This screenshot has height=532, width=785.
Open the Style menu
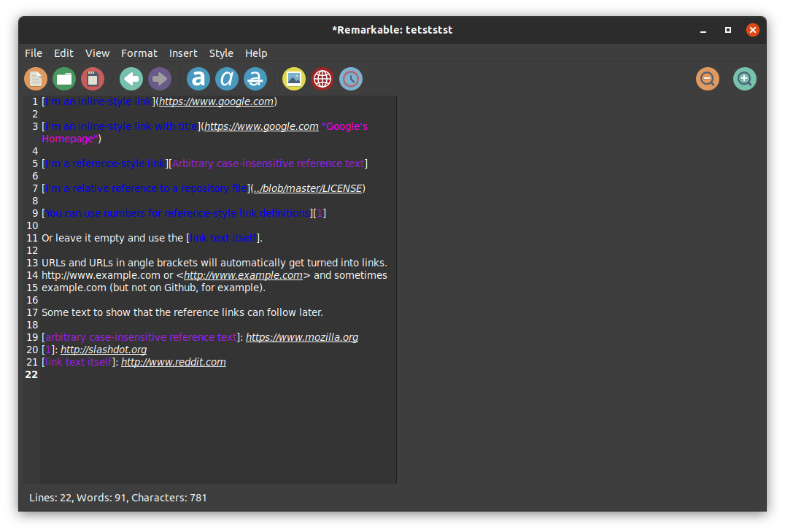click(221, 53)
